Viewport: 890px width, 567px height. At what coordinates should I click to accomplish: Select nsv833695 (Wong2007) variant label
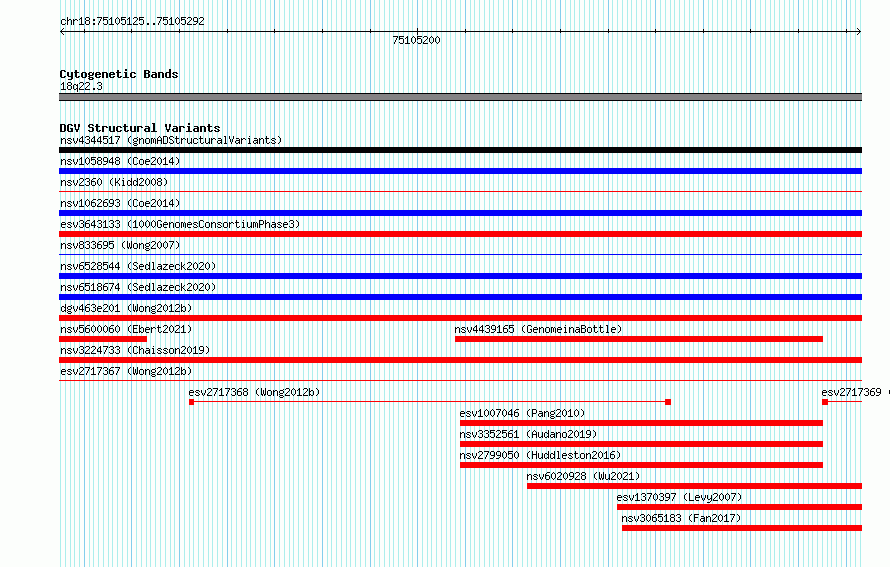[x=120, y=245]
